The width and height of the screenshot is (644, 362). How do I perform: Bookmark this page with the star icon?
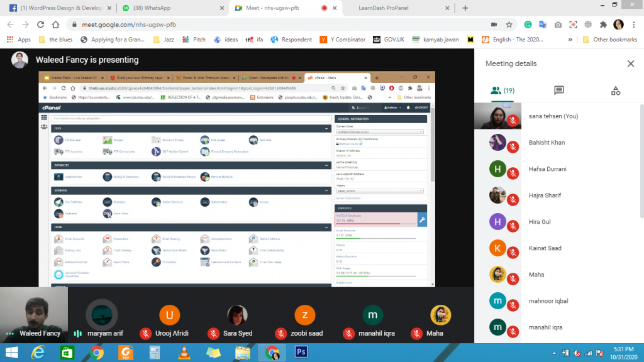tap(509, 25)
